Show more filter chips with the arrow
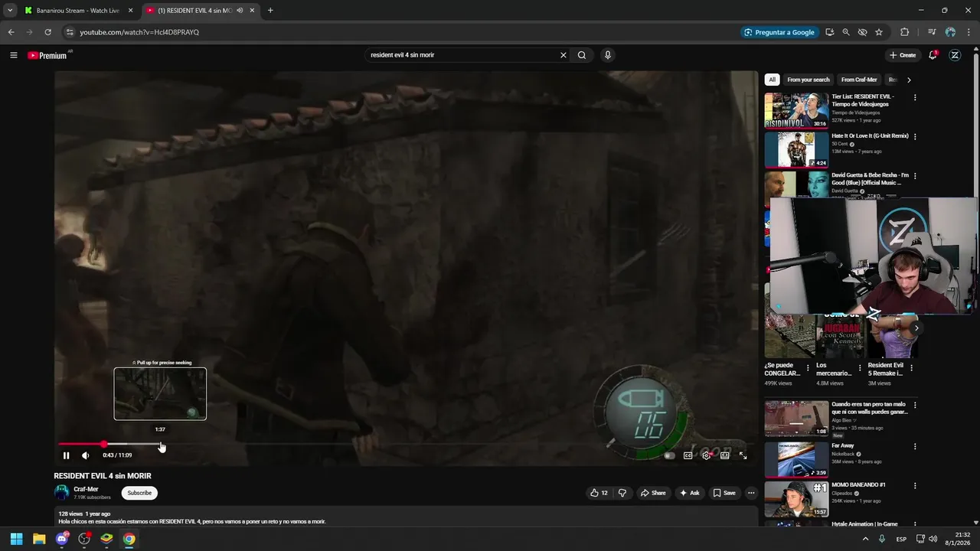 [x=909, y=80]
